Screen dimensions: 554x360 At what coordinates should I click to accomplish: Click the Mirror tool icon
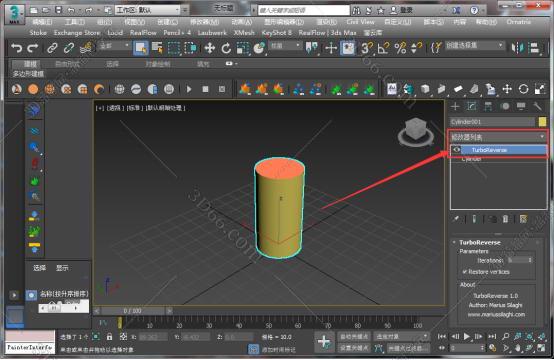[518, 48]
